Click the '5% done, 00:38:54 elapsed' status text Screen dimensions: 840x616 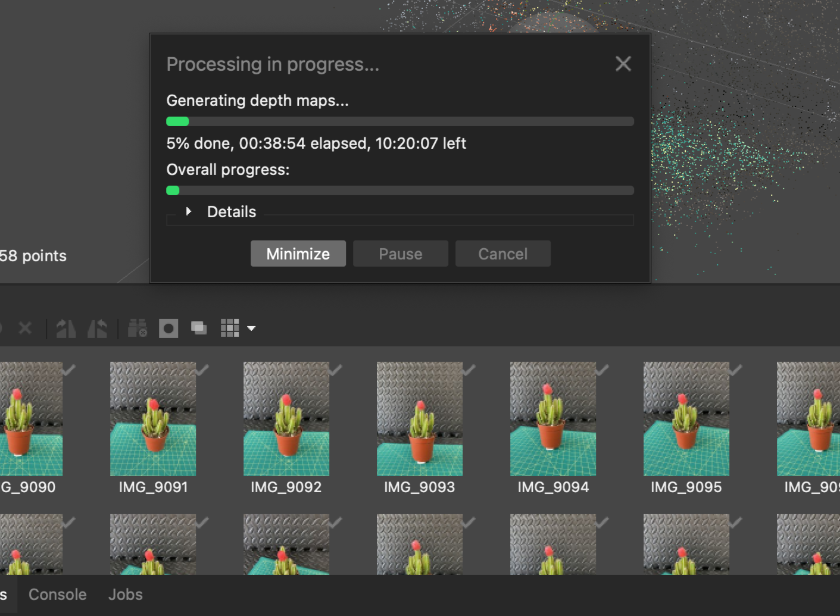267,143
